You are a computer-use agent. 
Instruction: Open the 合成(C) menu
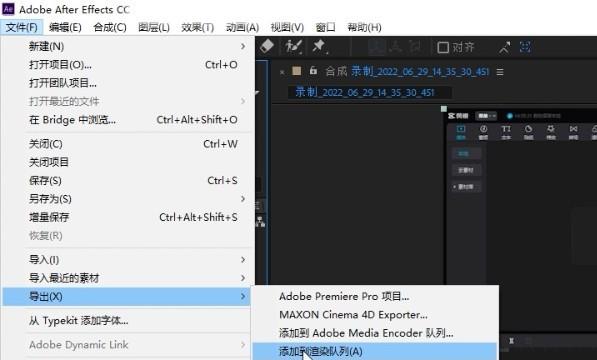(110, 27)
